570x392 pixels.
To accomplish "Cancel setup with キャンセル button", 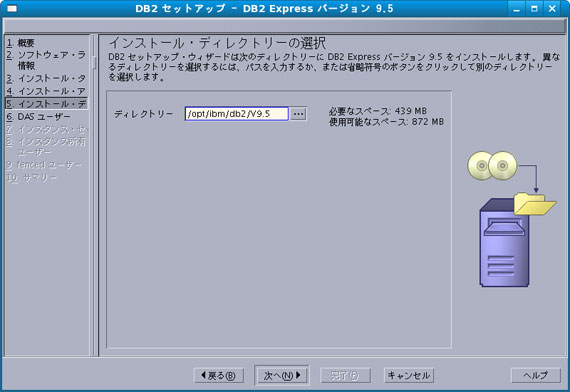I will pyautogui.click(x=409, y=375).
